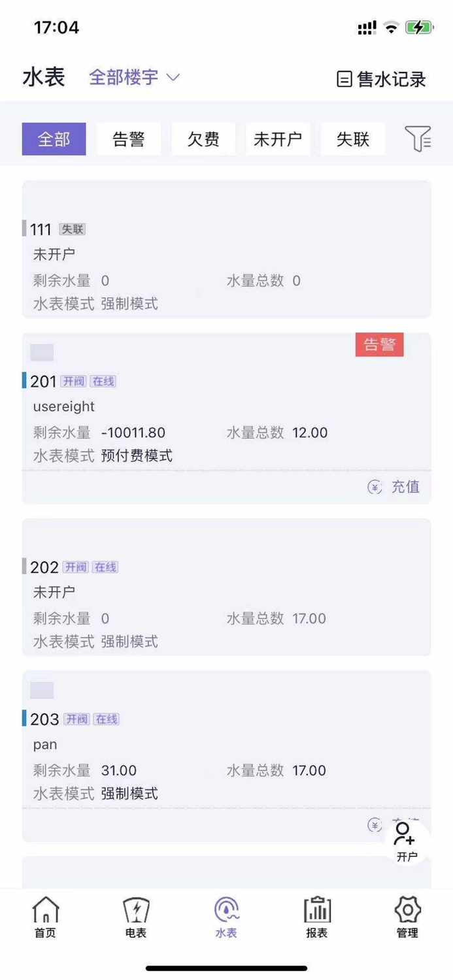The width and height of the screenshot is (453, 980).
Task: Open the building dropdown chevron
Action: (x=172, y=78)
